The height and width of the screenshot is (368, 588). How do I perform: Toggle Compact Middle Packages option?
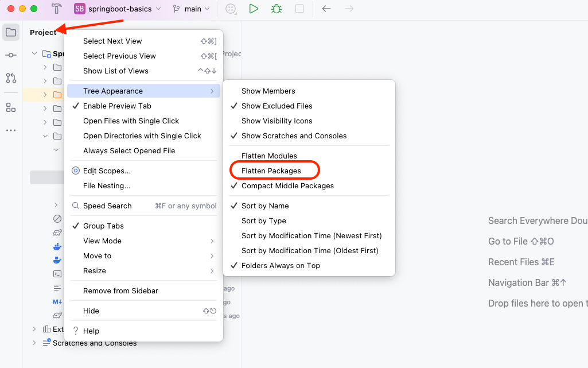(x=287, y=185)
